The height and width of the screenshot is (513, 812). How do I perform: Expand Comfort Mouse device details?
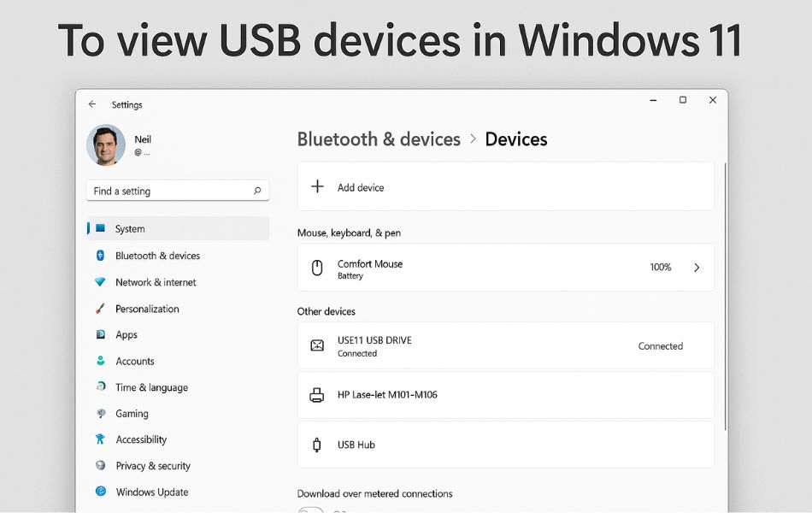tap(697, 267)
